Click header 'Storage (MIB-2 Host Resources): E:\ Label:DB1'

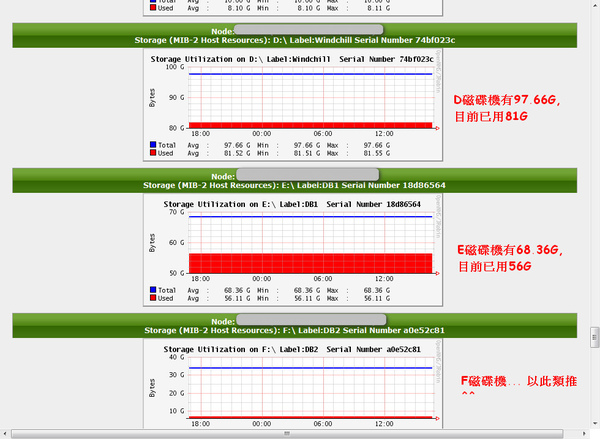click(294, 185)
